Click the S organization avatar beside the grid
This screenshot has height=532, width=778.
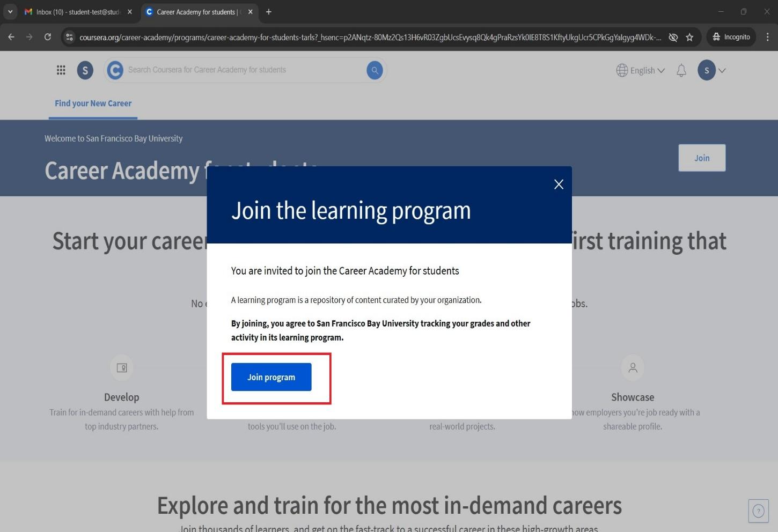(x=85, y=70)
